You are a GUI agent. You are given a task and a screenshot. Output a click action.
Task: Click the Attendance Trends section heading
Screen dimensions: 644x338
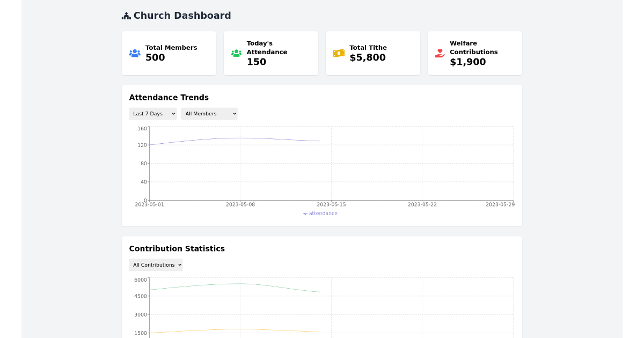click(169, 97)
